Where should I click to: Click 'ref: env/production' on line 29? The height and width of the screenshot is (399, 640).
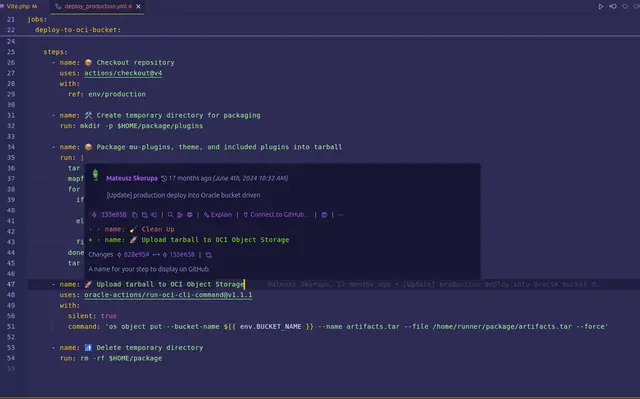pyautogui.click(x=107, y=94)
